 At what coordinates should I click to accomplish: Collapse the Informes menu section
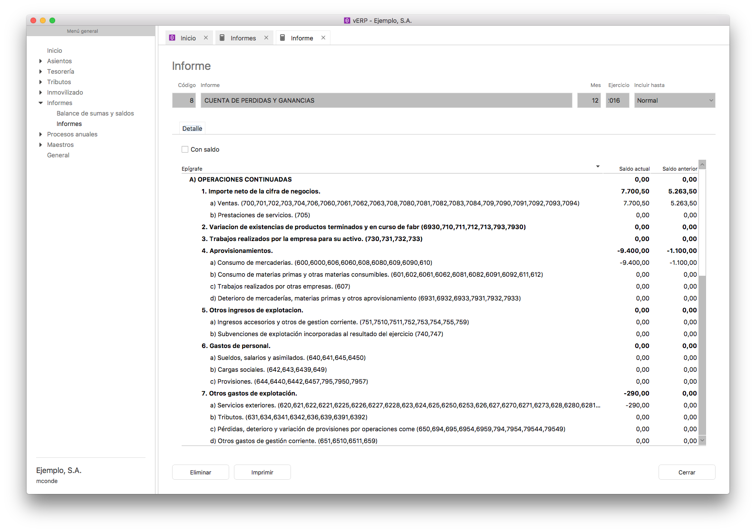[x=40, y=103]
